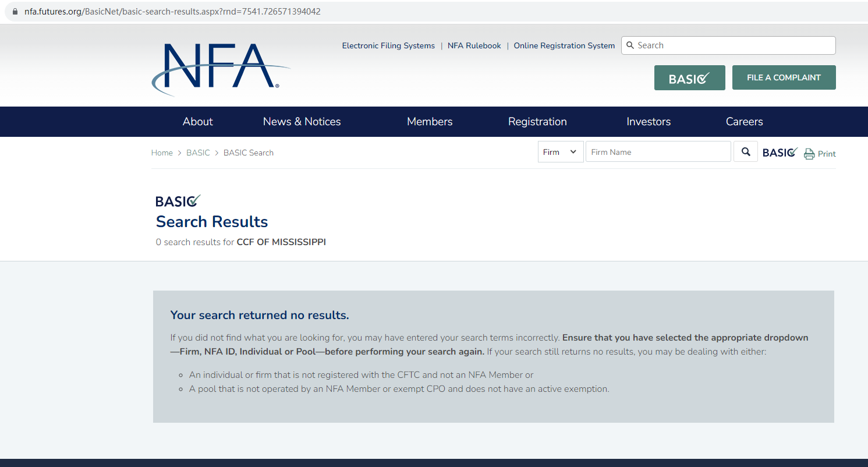868x467 pixels.
Task: Click the bullet starting with A pool that is not operated
Action: [x=399, y=389]
